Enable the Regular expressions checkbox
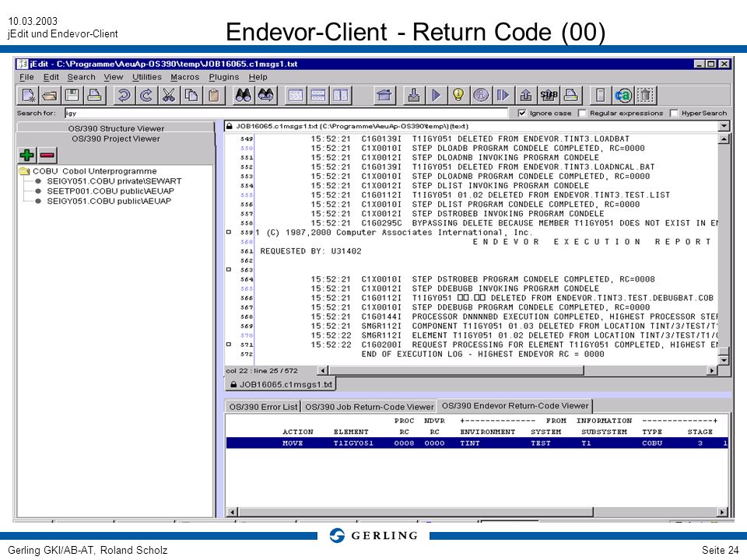Screen dimensions: 747x560 (x=582, y=113)
